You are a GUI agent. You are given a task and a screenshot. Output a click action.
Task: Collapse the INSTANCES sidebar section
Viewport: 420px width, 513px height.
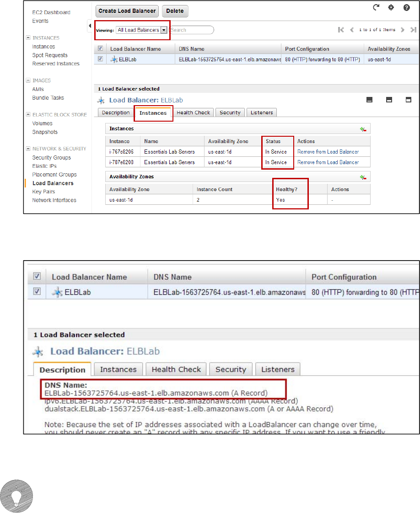[x=28, y=37]
